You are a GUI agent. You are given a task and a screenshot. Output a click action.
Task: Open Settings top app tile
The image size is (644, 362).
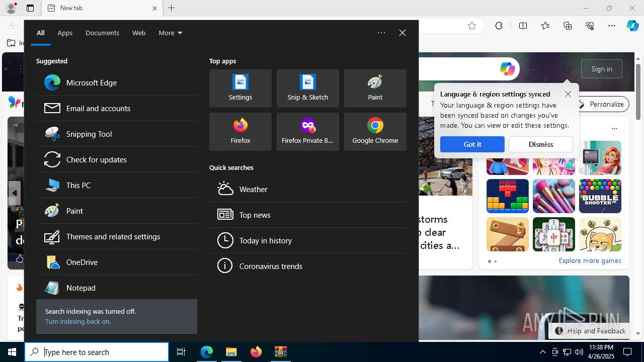point(240,88)
